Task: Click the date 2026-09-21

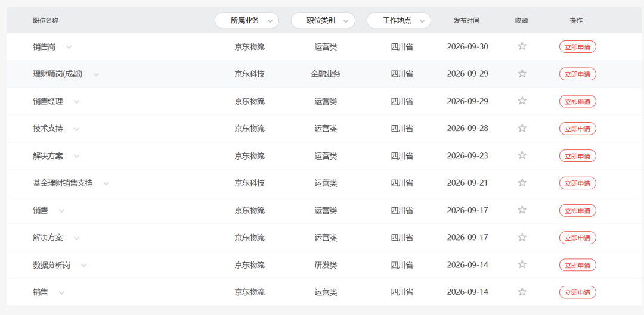Action: pyautogui.click(x=467, y=183)
